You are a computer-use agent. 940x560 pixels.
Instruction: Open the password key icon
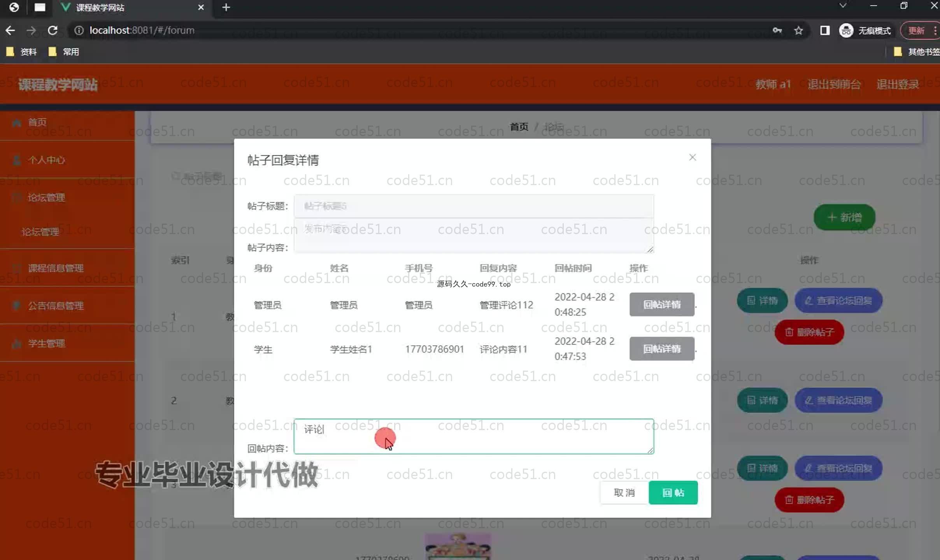[x=777, y=30]
